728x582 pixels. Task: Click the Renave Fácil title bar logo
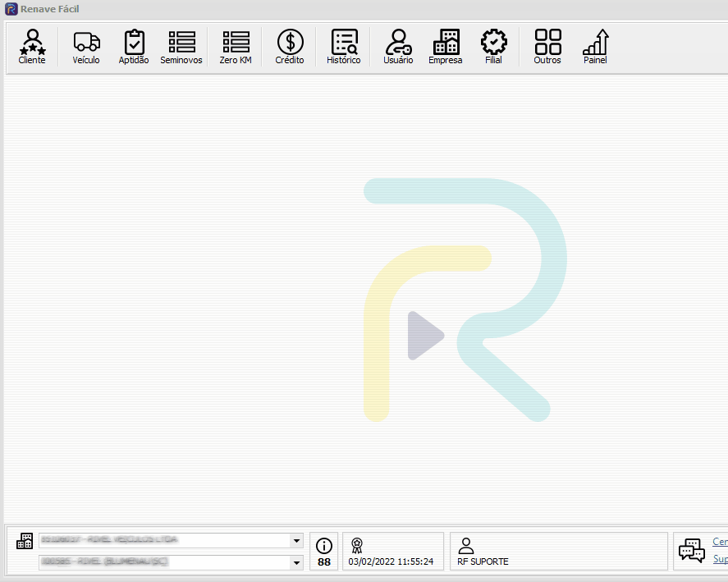(11, 9)
